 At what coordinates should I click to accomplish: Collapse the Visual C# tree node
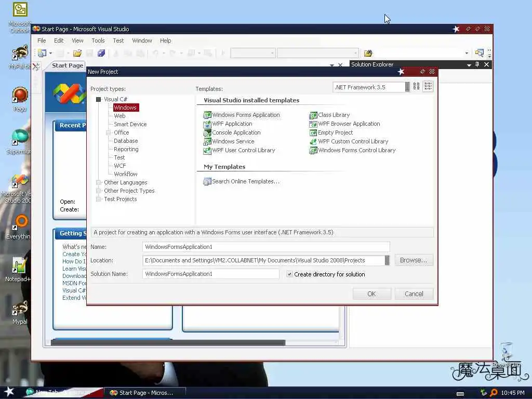click(x=98, y=99)
